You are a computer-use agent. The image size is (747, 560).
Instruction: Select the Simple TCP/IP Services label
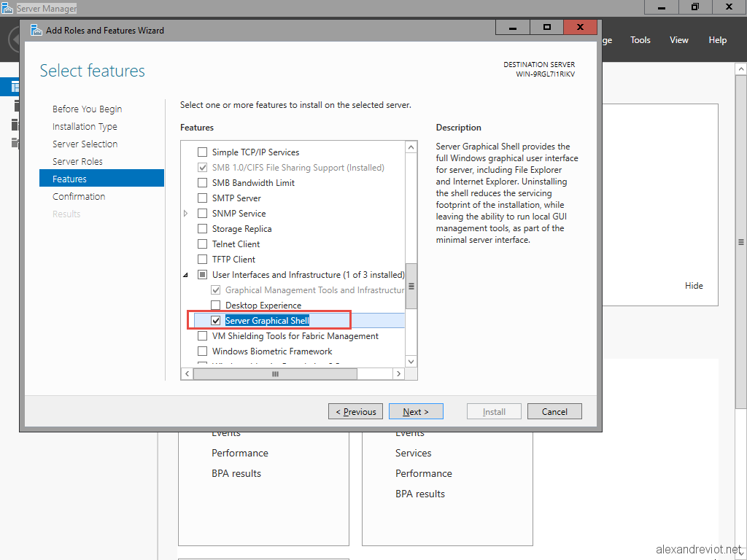[x=256, y=152]
